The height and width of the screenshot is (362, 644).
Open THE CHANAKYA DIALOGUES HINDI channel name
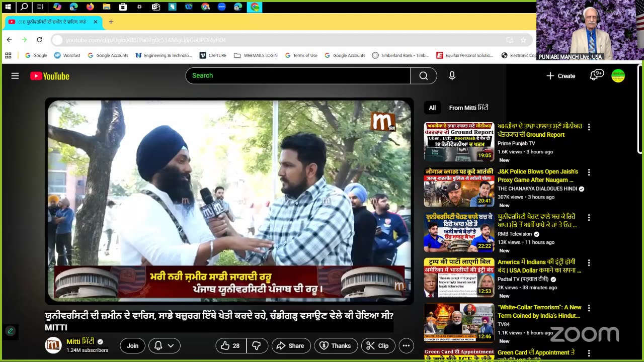coord(537,189)
